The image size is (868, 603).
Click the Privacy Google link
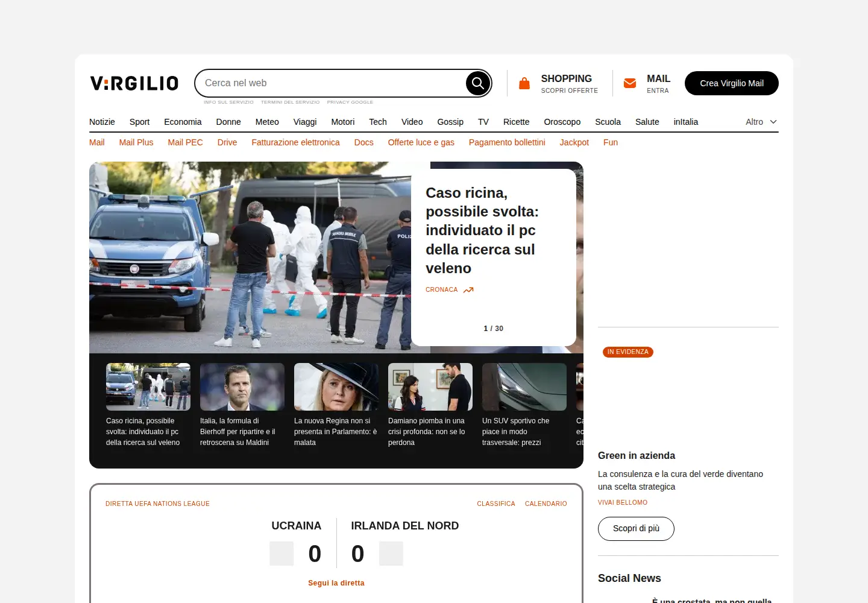[350, 103]
